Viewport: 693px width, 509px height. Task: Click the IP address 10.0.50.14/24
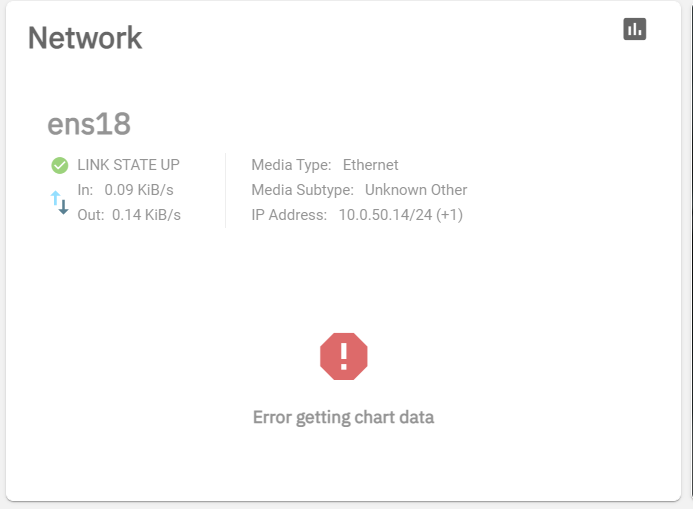click(x=385, y=215)
